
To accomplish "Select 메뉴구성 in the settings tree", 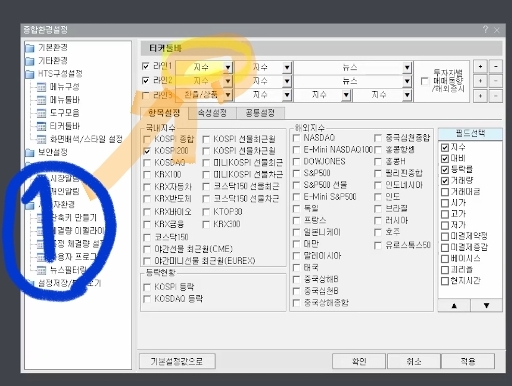I will click(x=65, y=87).
